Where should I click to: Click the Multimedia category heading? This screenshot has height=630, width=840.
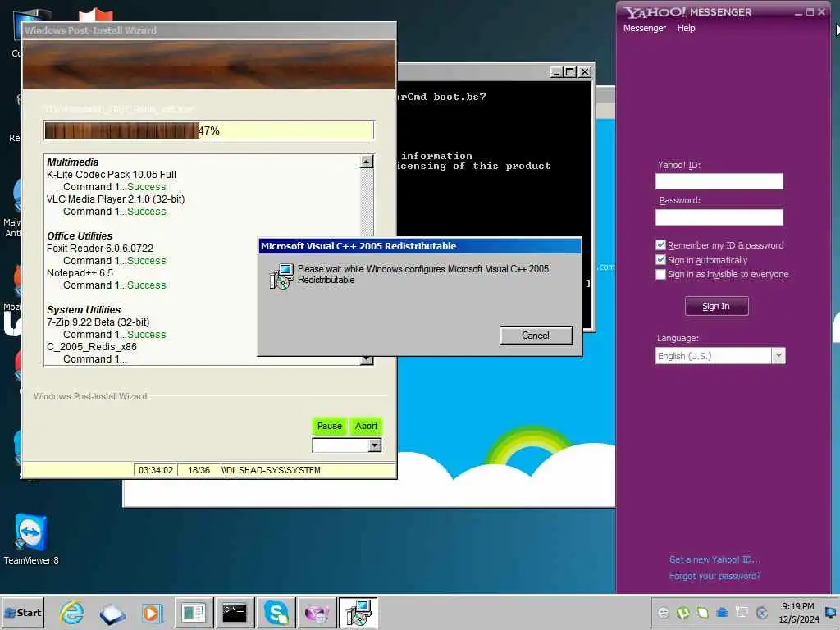73,162
